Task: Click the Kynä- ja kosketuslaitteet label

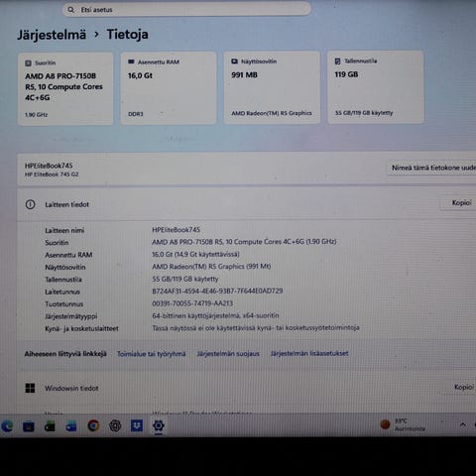Action: click(x=81, y=328)
